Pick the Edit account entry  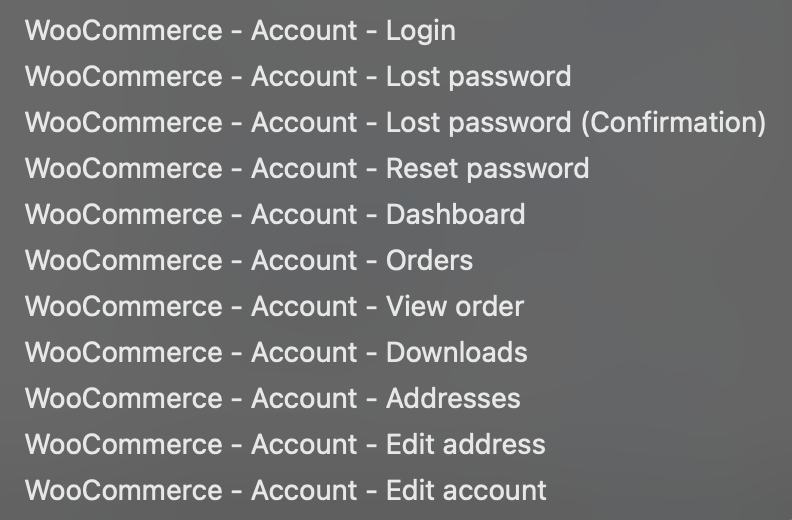(x=286, y=490)
